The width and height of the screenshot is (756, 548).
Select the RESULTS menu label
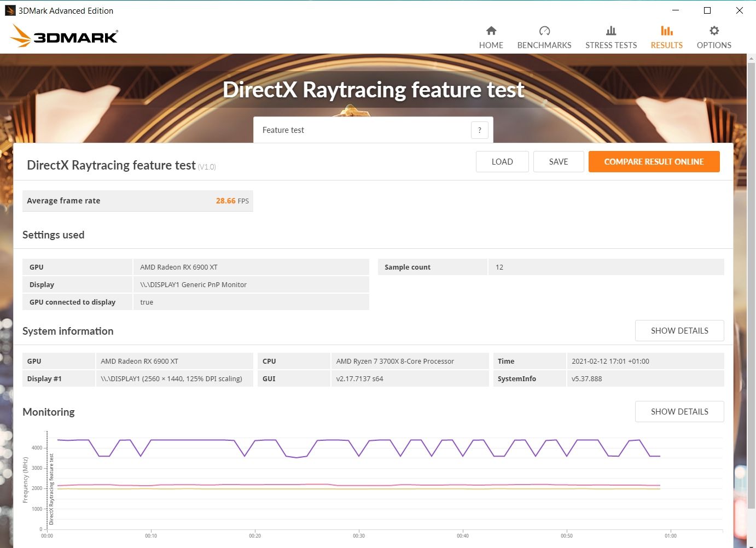(667, 45)
